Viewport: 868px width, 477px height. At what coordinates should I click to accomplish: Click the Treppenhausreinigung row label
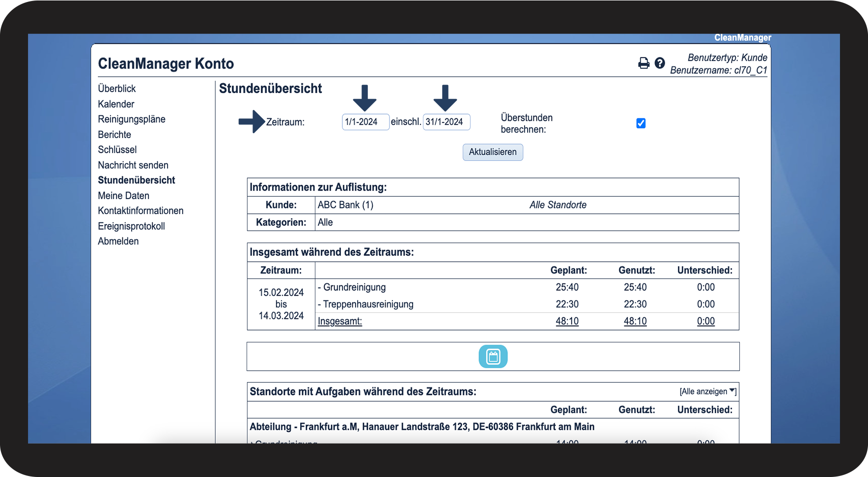point(365,304)
